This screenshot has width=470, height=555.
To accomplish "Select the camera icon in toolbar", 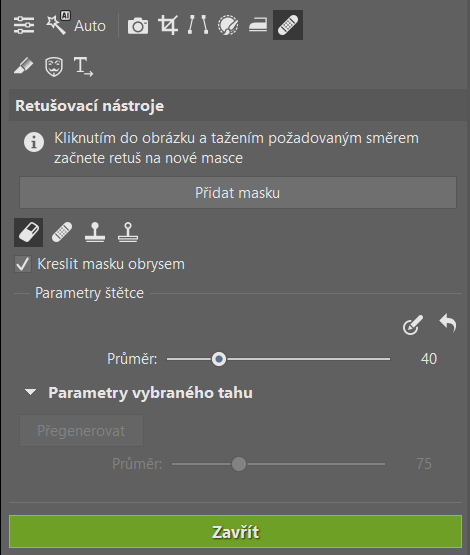I will pyautogui.click(x=138, y=25).
